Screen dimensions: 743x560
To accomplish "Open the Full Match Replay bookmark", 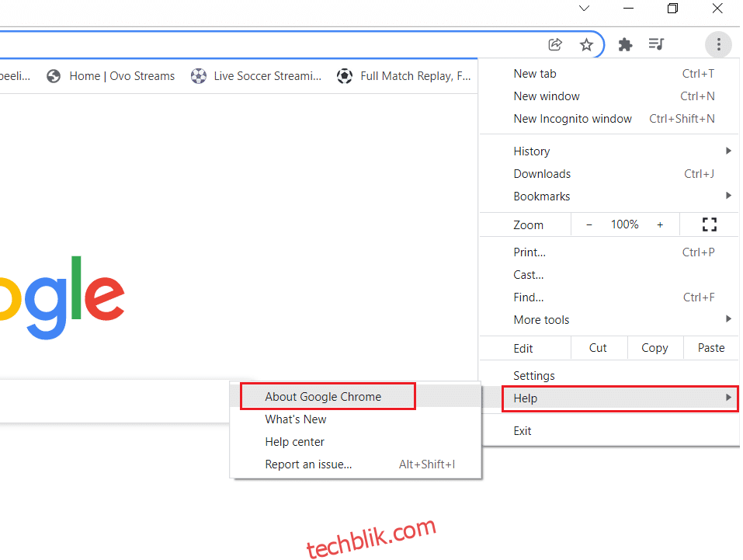I will pyautogui.click(x=404, y=76).
